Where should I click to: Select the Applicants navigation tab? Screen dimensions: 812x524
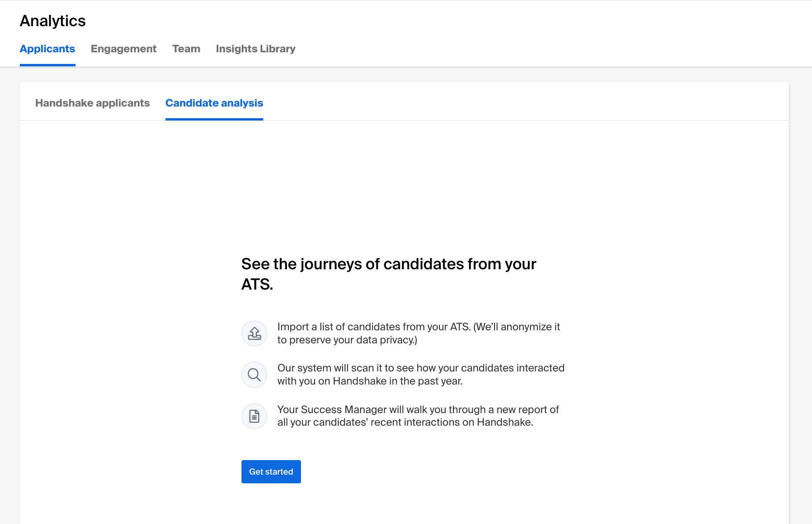(x=47, y=48)
